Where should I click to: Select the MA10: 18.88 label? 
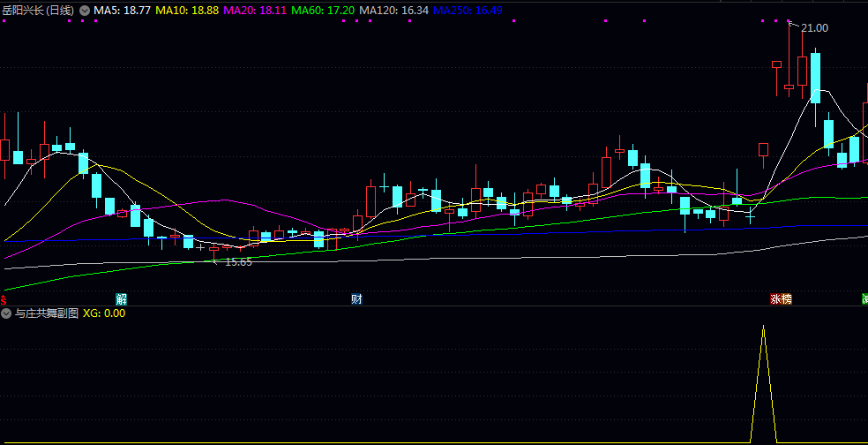pyautogui.click(x=187, y=10)
